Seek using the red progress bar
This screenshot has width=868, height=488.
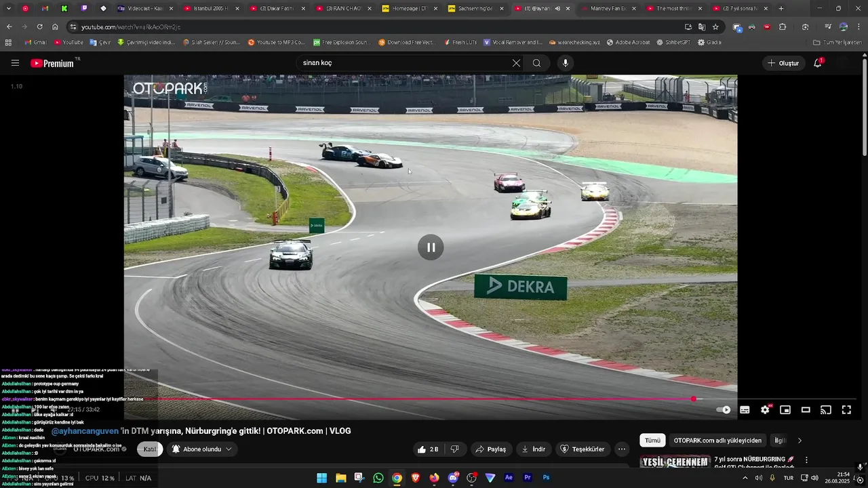pos(431,399)
